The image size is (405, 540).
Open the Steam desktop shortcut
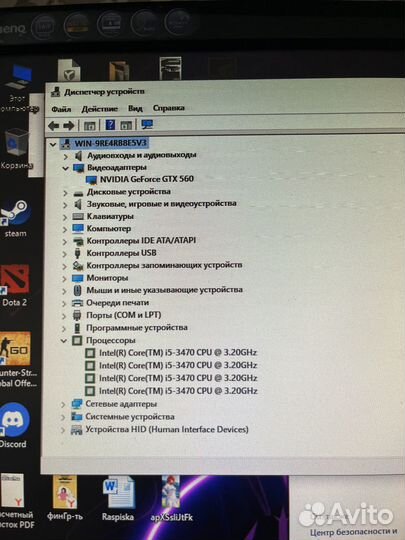click(x=15, y=218)
